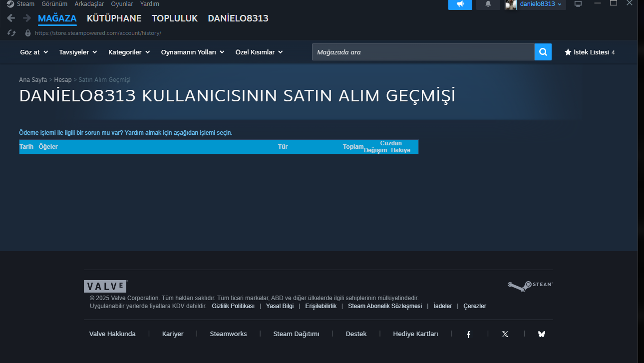This screenshot has width=644, height=363.
Task: Open the DANİELO8313 profile tab
Action: click(x=238, y=18)
